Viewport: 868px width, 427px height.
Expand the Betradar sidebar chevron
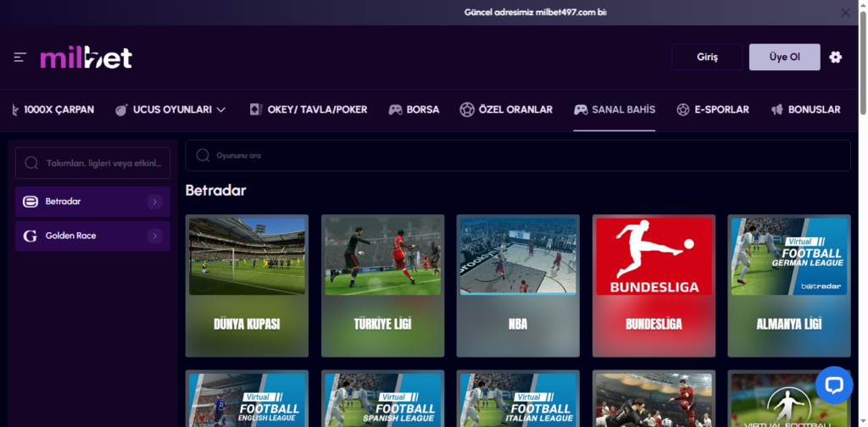pyautogui.click(x=154, y=202)
